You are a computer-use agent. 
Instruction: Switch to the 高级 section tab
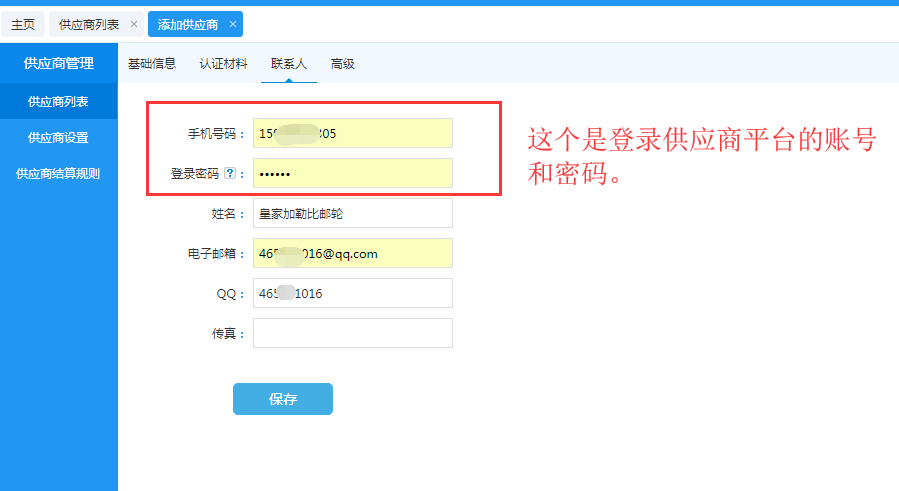coord(343,64)
